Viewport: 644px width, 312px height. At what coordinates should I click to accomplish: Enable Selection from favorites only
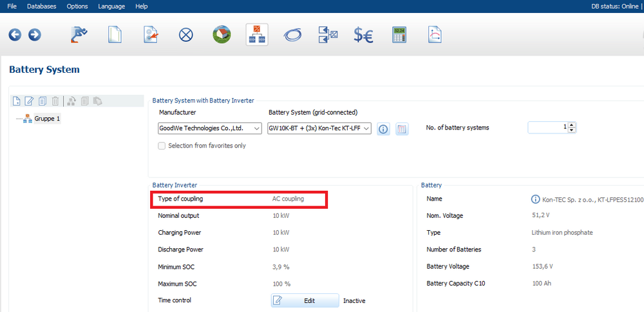[162, 146]
